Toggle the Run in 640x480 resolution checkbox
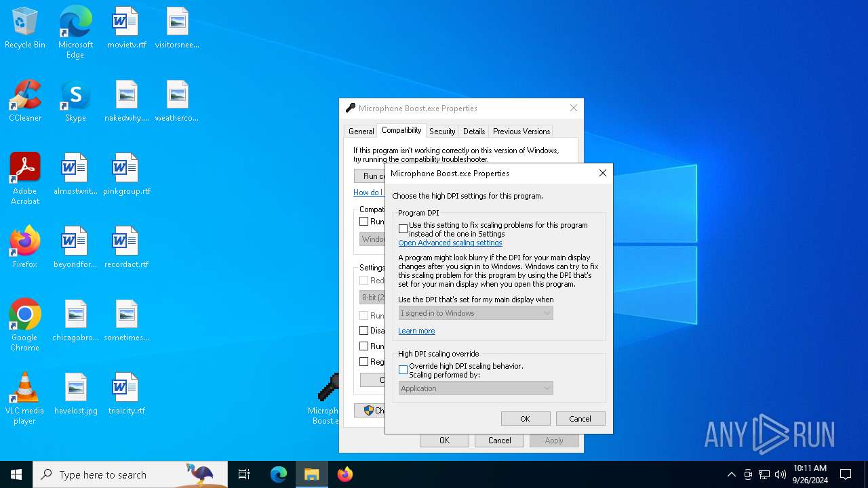868x488 pixels. pos(364,315)
